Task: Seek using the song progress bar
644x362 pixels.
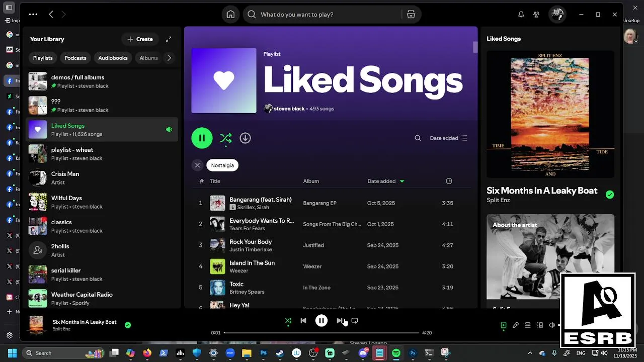Action: click(x=321, y=332)
